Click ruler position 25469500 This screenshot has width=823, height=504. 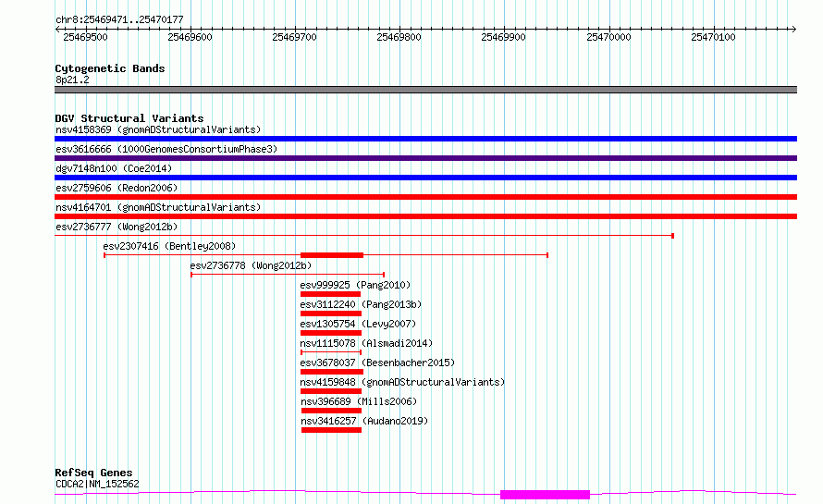85,37
